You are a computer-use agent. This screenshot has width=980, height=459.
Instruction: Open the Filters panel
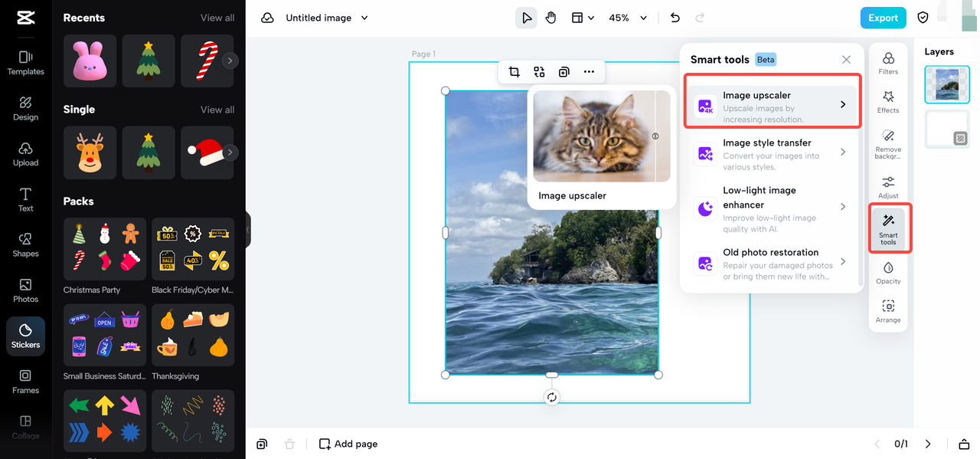pos(888,64)
